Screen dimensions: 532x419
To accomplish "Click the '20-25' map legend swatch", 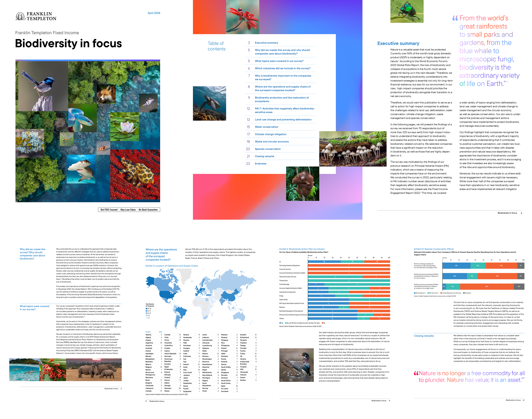I will pyautogui.click(x=146, y=309).
